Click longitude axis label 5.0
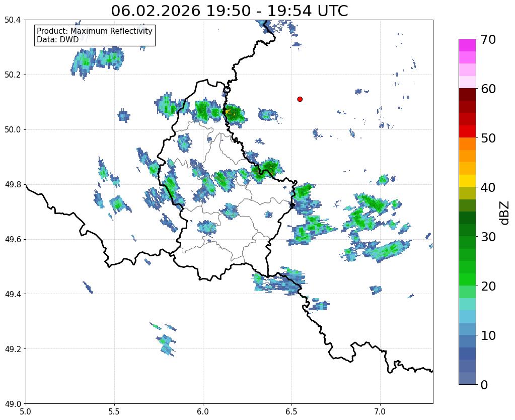 point(26,412)
